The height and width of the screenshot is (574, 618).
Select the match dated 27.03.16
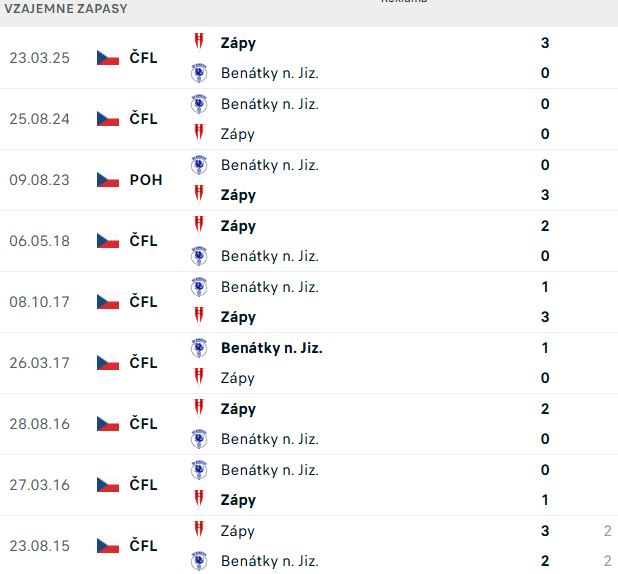pos(39,485)
